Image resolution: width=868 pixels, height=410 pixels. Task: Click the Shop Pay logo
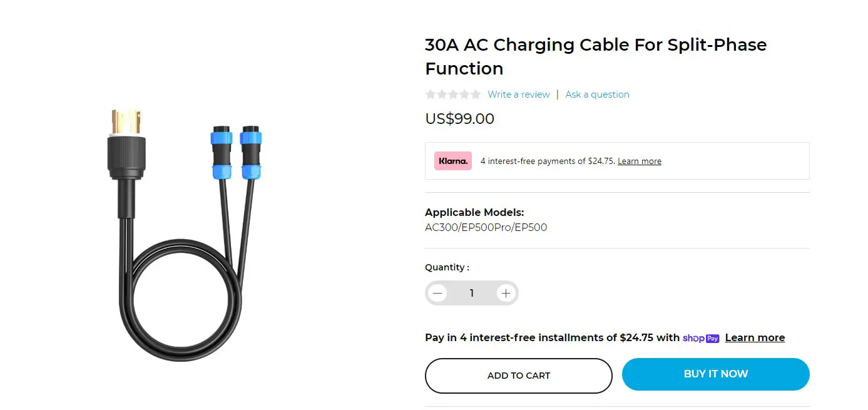coord(701,338)
